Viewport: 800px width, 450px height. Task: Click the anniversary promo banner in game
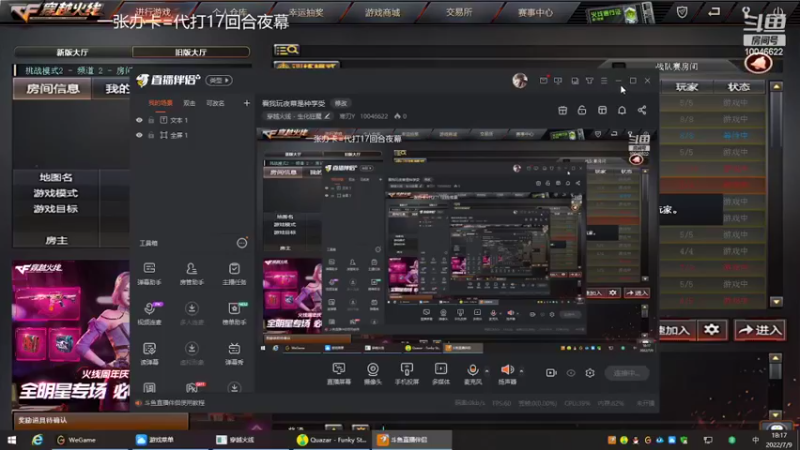coord(71,336)
